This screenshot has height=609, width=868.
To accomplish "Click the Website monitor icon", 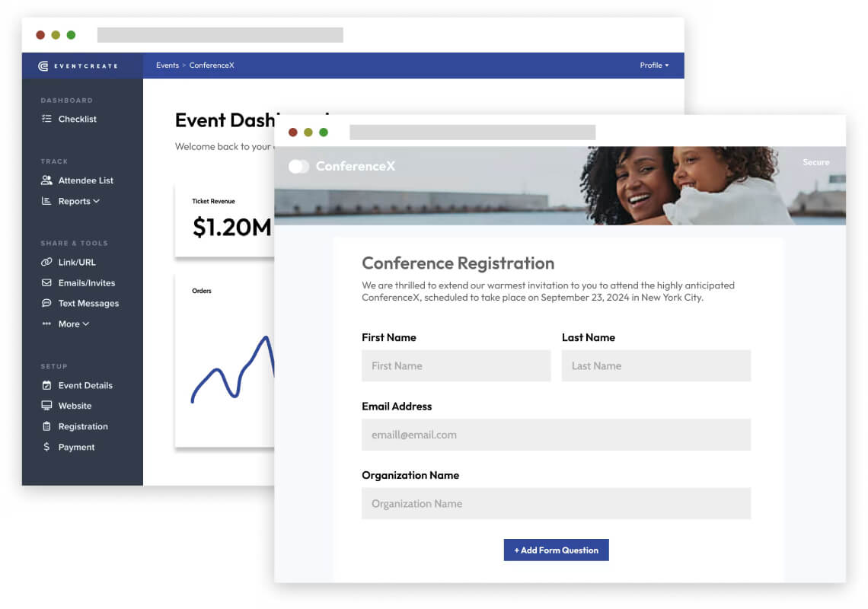I will point(46,405).
